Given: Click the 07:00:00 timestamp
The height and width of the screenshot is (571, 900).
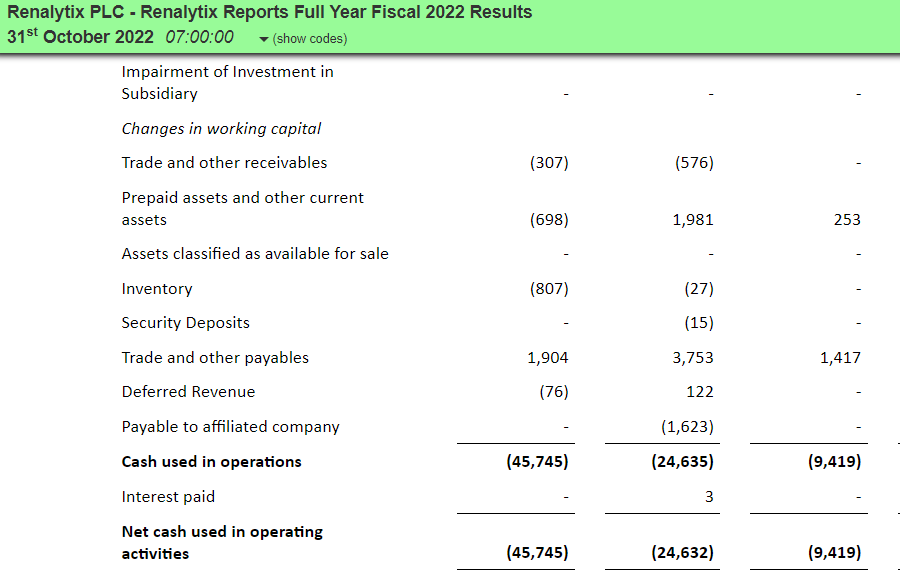Looking at the screenshot, I should [x=199, y=37].
